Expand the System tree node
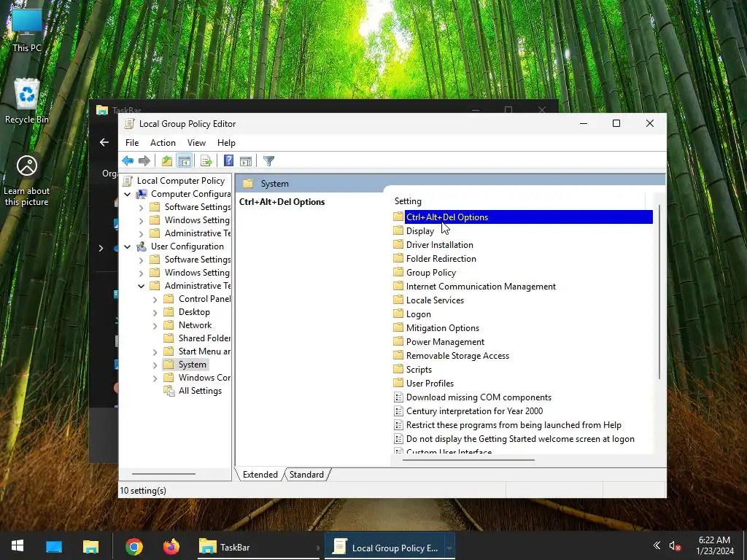The image size is (747, 560). pyautogui.click(x=155, y=365)
